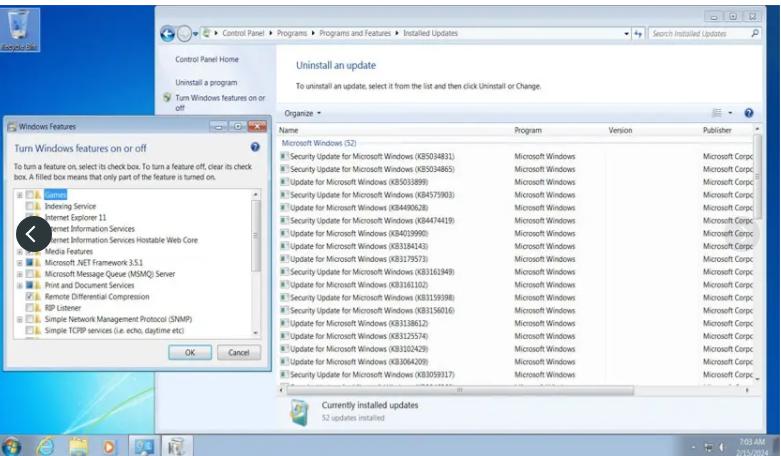Expand the Media Features tree node

point(19,252)
